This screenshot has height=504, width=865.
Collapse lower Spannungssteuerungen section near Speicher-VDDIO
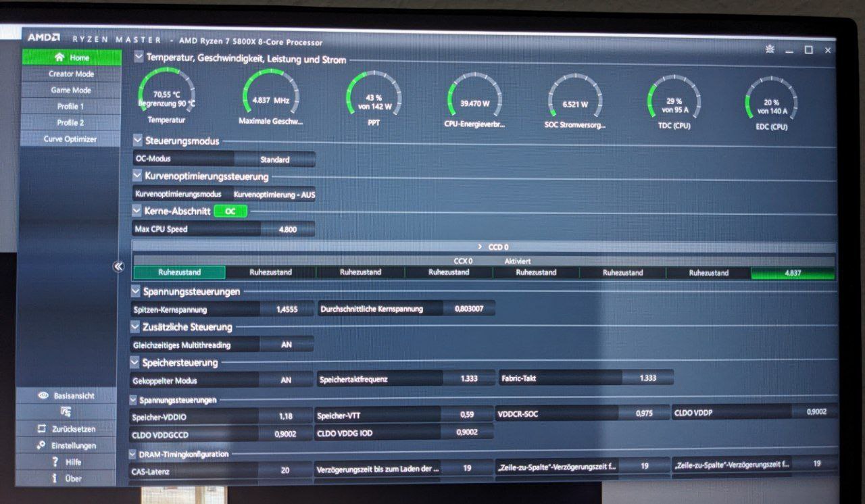tap(133, 400)
